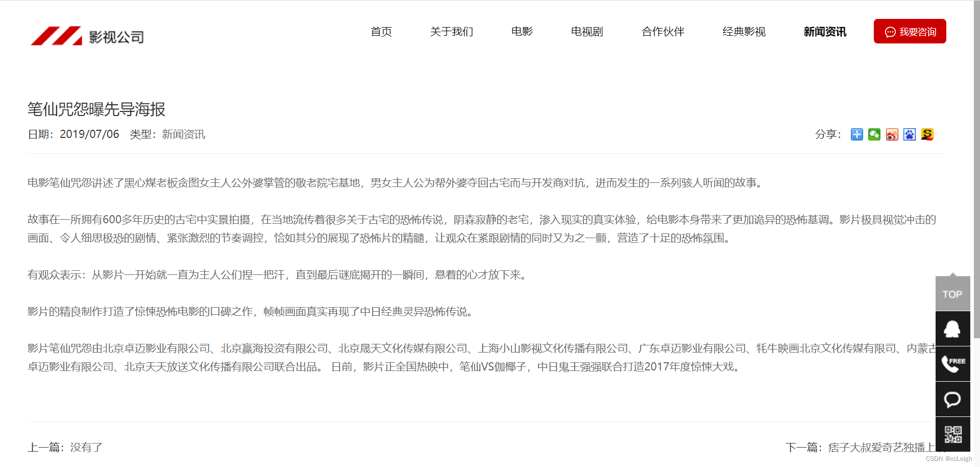Open 合作伙伴 navigation link

coord(663,32)
